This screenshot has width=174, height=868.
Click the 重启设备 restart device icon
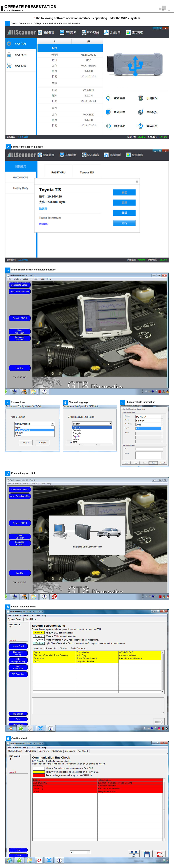pyautogui.click(x=141, y=126)
